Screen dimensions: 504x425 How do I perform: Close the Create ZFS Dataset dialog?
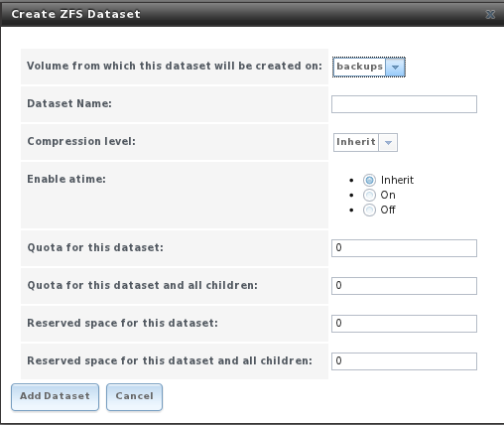490,14
